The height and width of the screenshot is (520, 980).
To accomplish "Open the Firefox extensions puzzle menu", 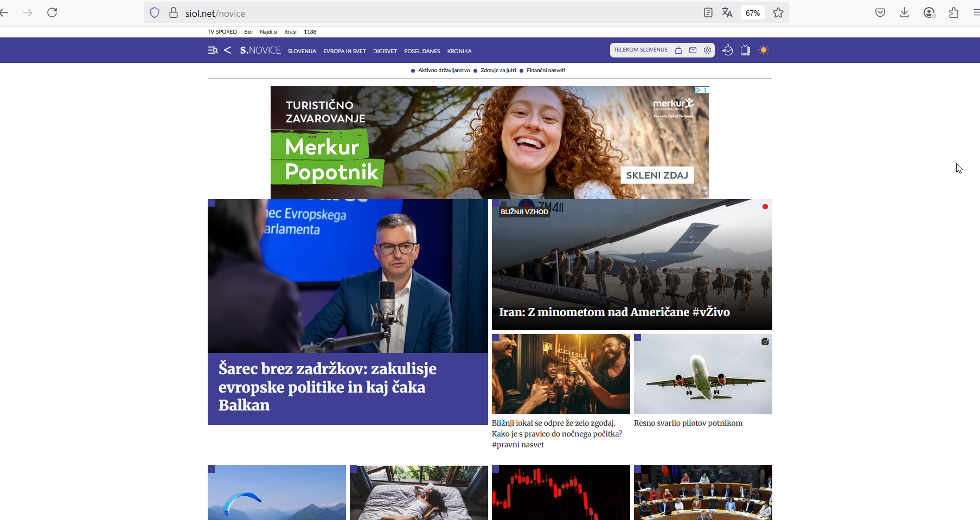I will tap(953, 12).
